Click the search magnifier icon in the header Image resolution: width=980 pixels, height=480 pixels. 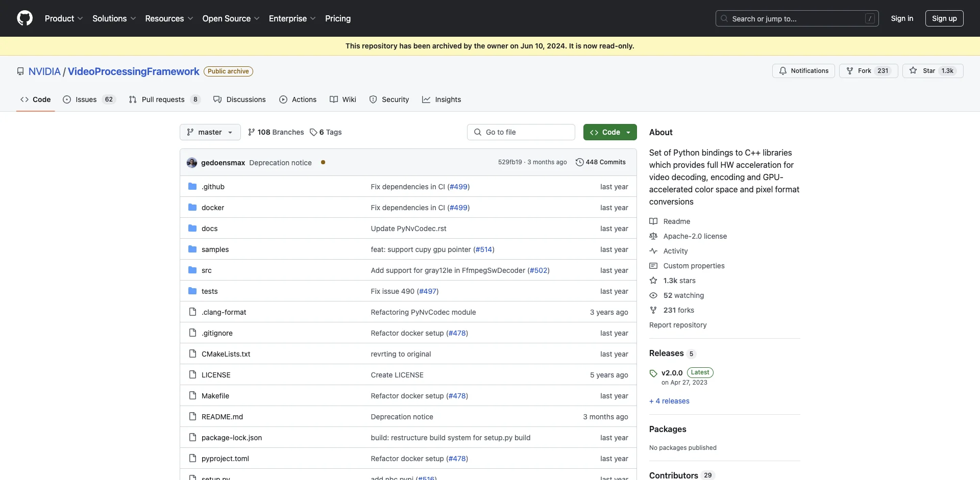tap(724, 18)
